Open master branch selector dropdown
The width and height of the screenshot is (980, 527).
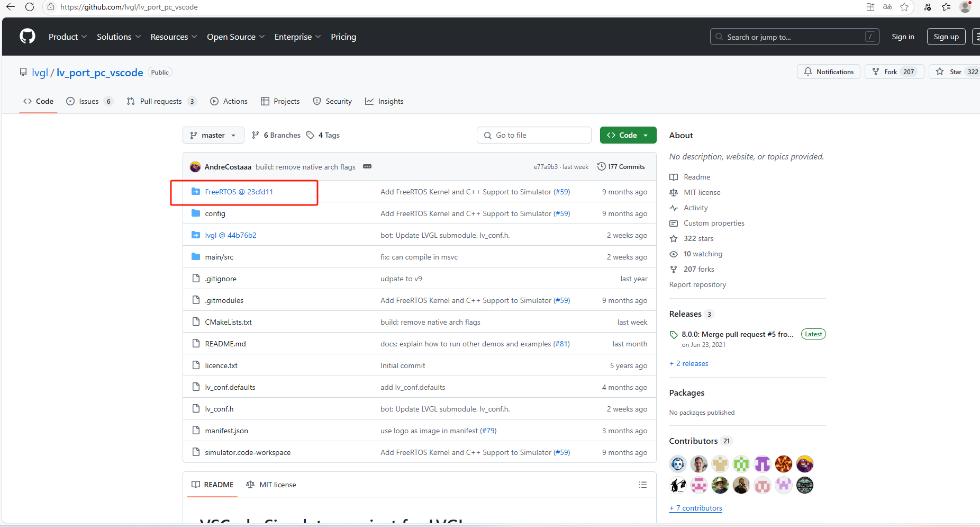click(x=213, y=135)
